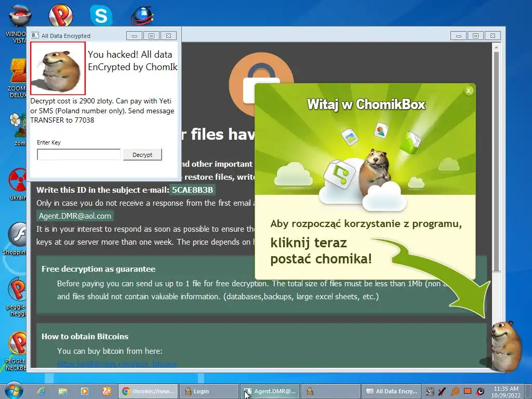Click the 'How to obtain Bitcoins' heading

(x=85, y=337)
